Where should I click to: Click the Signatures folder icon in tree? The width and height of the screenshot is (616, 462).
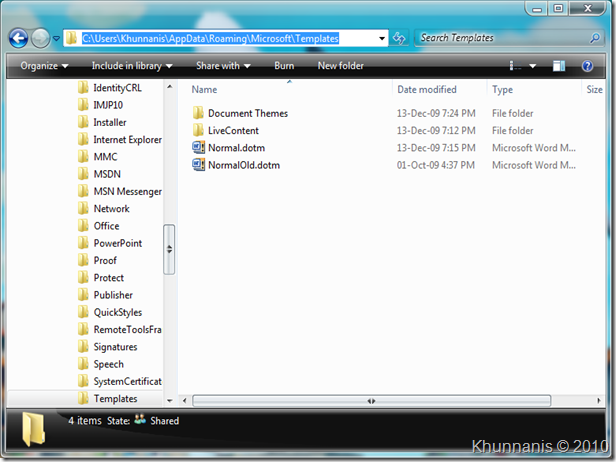tap(83, 346)
